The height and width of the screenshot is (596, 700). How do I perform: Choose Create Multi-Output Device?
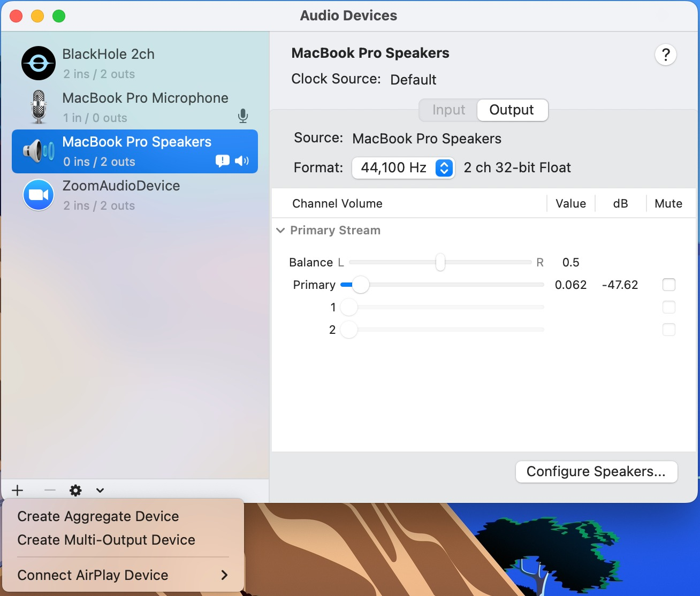pos(106,540)
